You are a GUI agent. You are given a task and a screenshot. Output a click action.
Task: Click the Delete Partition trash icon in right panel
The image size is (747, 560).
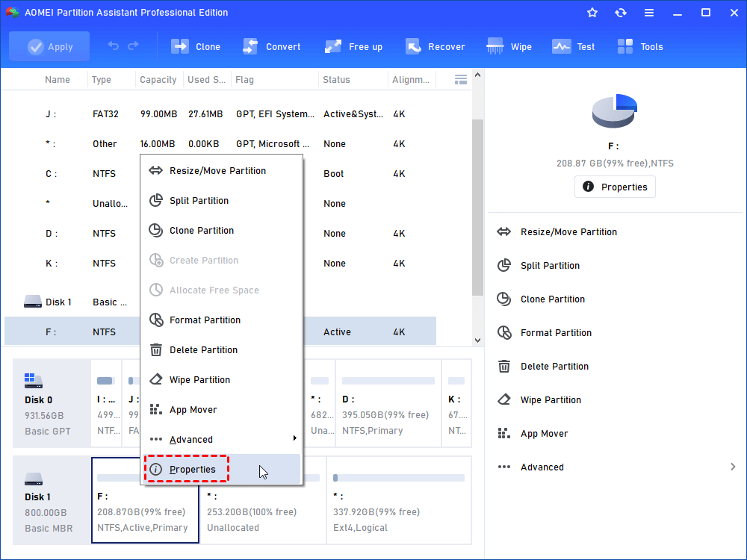click(x=504, y=366)
